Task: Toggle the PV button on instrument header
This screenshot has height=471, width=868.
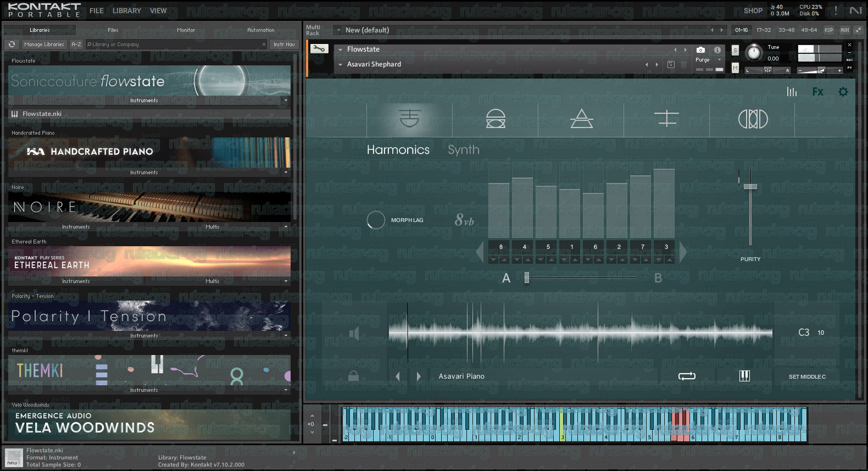Action: 849,68
